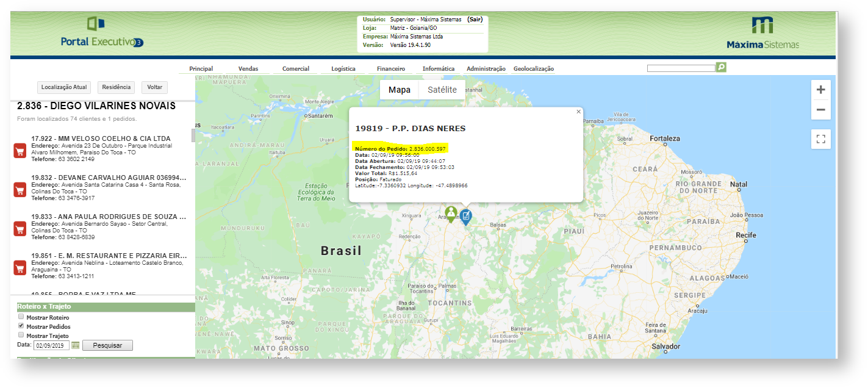This screenshot has height=388, width=868.
Task: Click the blue order marker on map
Action: pyautogui.click(x=465, y=217)
